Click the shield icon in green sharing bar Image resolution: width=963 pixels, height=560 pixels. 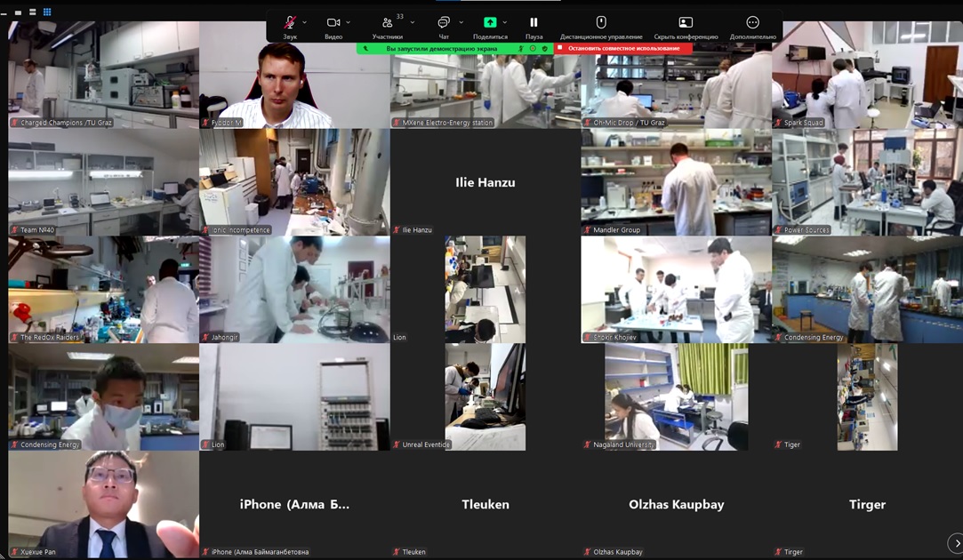[x=545, y=49]
